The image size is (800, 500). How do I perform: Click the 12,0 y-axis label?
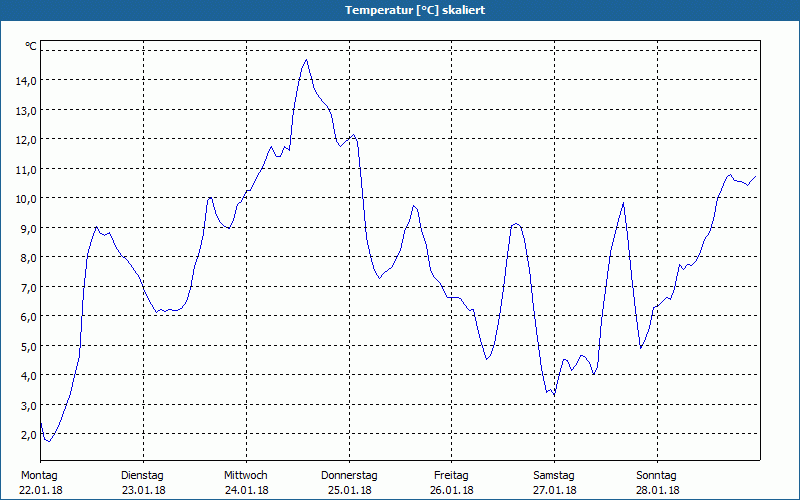(x=27, y=140)
